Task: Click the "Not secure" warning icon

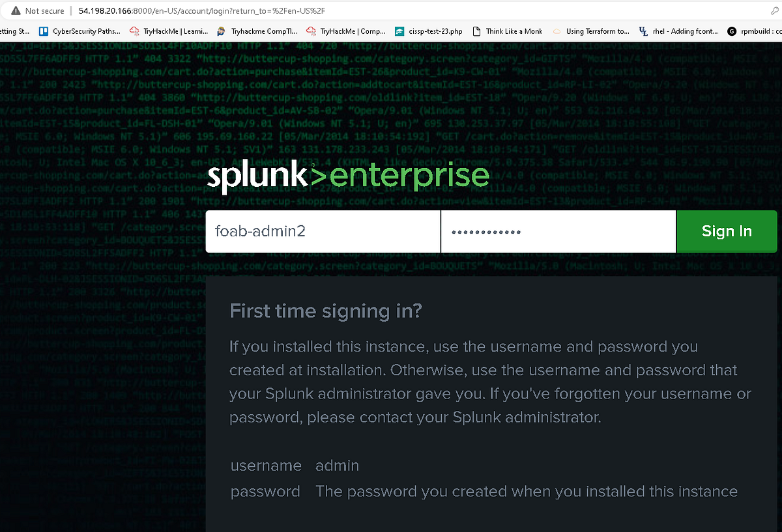Action: pyautogui.click(x=14, y=10)
